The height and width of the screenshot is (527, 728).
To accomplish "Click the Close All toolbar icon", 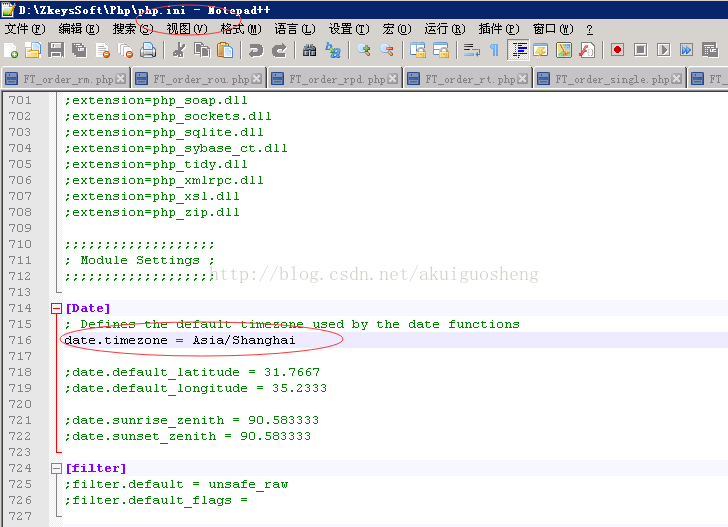I will 125,50.
